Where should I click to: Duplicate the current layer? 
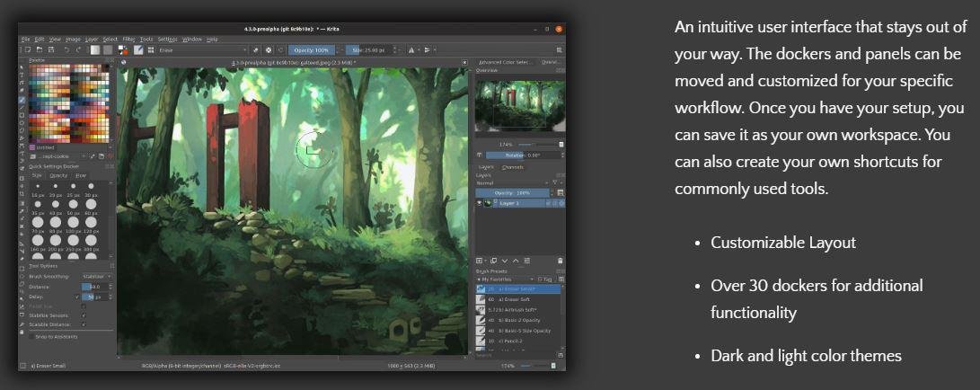[494, 261]
